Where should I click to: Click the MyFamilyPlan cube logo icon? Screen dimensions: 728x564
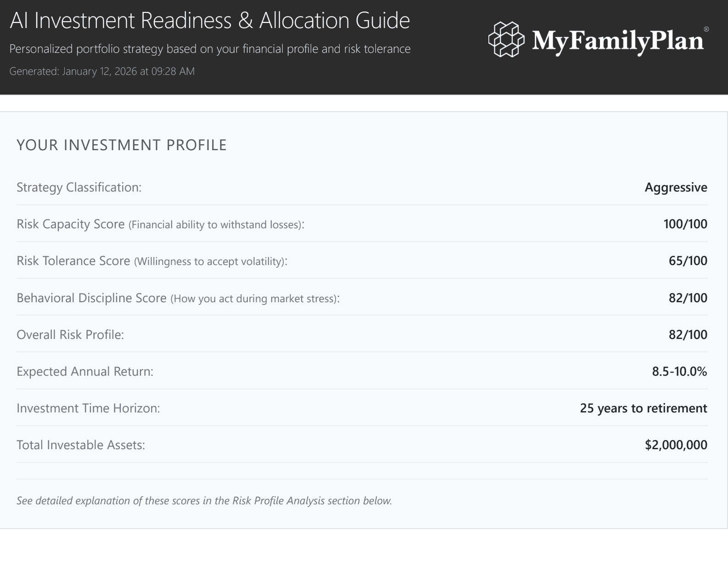click(506, 39)
